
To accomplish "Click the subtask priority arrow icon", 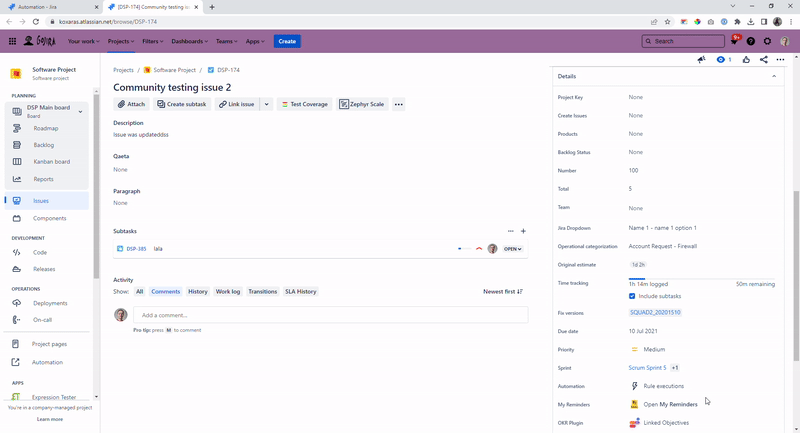I will (x=479, y=249).
